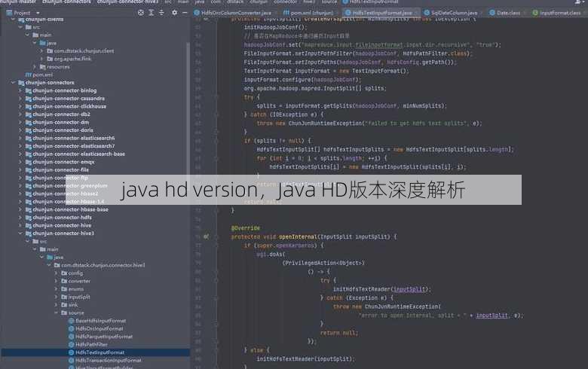Click the override gutter icon beside openInternal
This screenshot has width=588, height=369.
click(x=206, y=236)
